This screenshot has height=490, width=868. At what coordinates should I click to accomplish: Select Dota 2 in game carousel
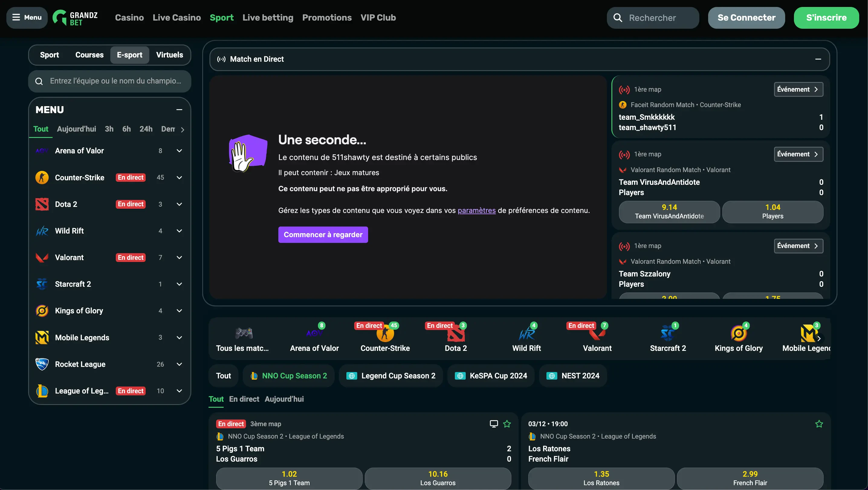click(456, 338)
